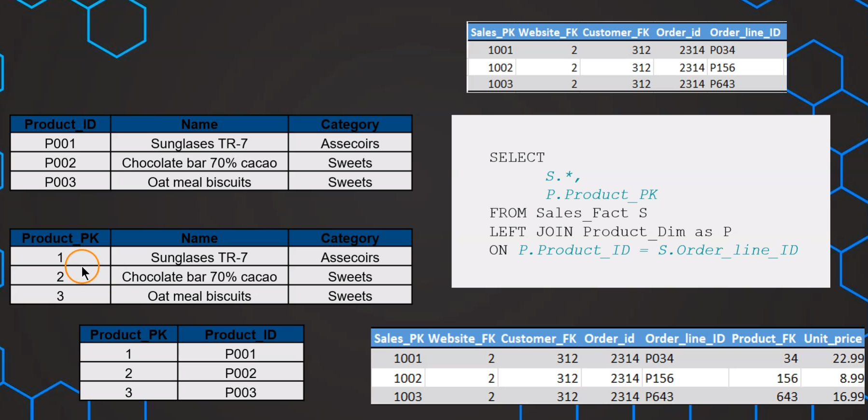Click Sales_PK 1003 in the seven-column result table

408,397
